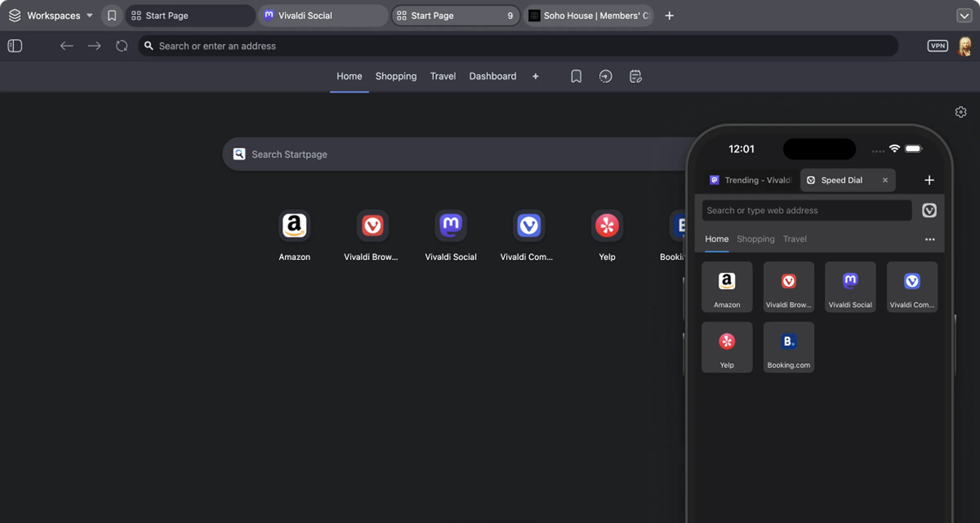Viewport: 980px width, 523px height.
Task: Open the History icon on start page
Action: coord(605,76)
